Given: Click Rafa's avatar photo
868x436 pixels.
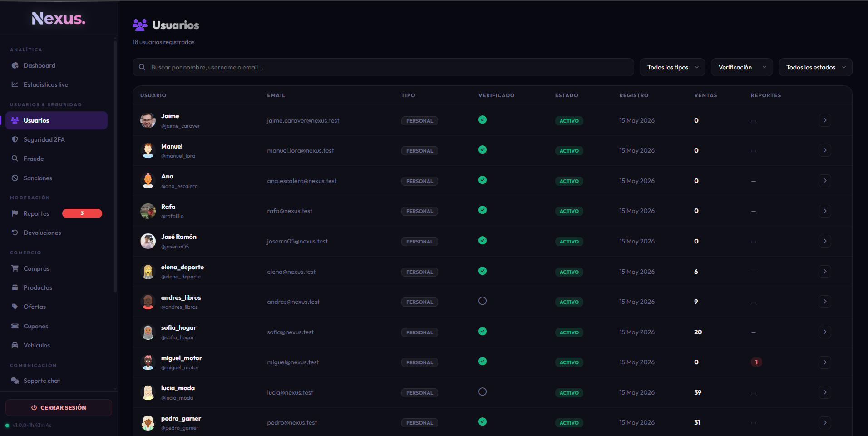Looking at the screenshot, I should point(148,211).
